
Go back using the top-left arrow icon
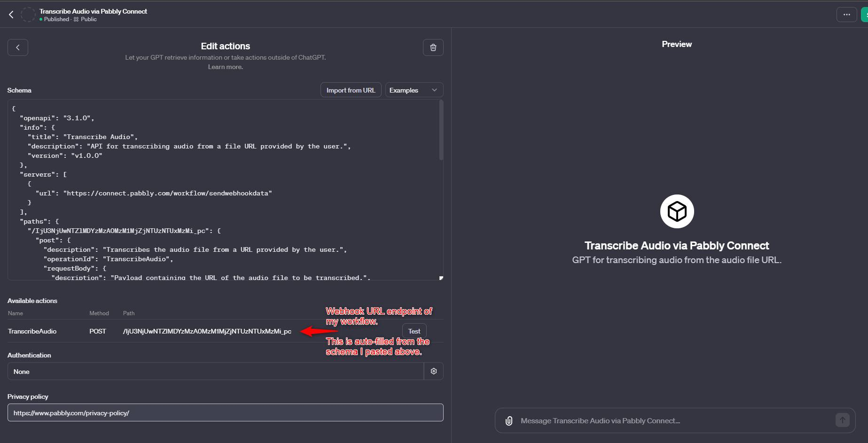click(11, 15)
